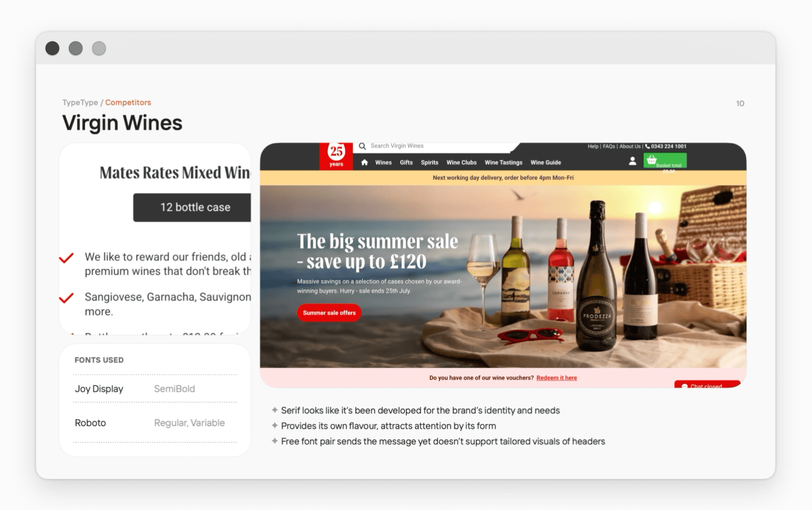
Task: Click the Virgin Wines slide title
Action: (122, 123)
